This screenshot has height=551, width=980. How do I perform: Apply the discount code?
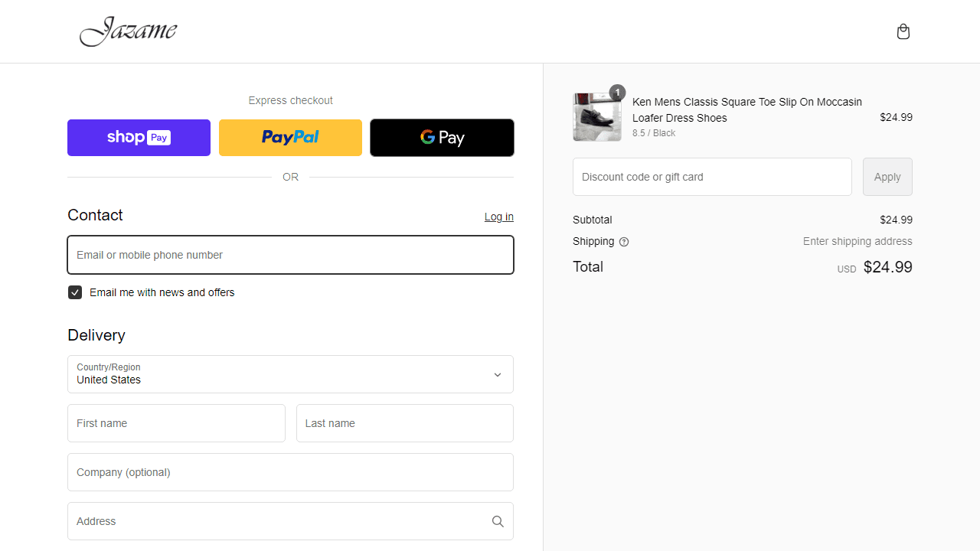pos(887,177)
